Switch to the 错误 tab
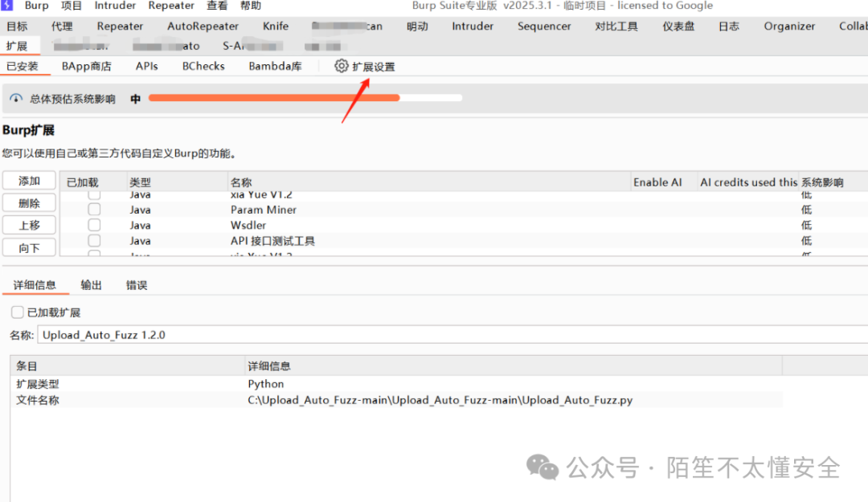The image size is (868, 502). tap(137, 284)
